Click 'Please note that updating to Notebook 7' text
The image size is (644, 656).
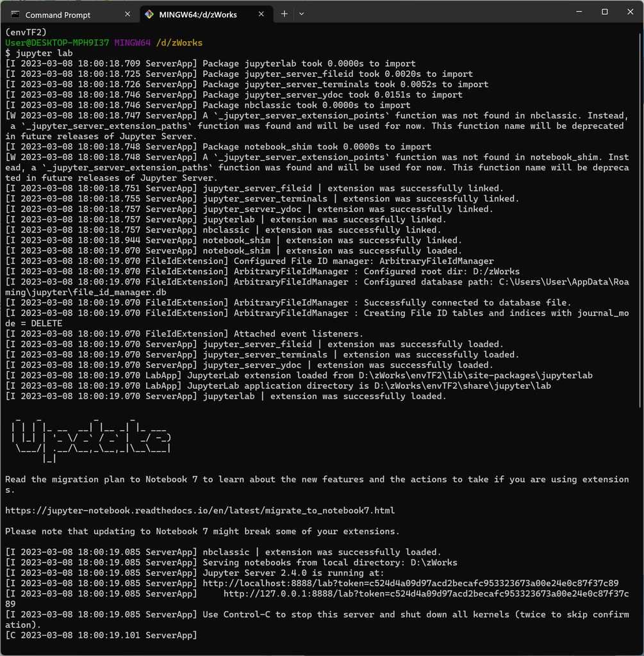202,531
